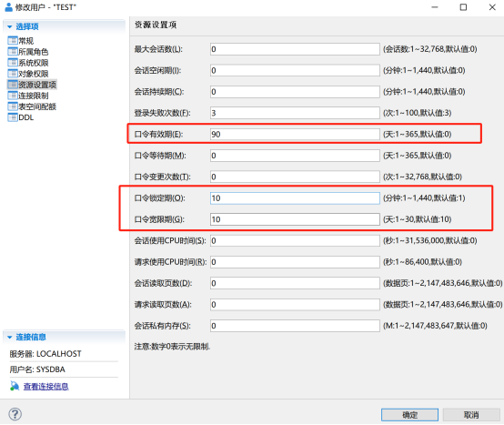Collapse the 选择项 section
The image size is (504, 425).
10,26
